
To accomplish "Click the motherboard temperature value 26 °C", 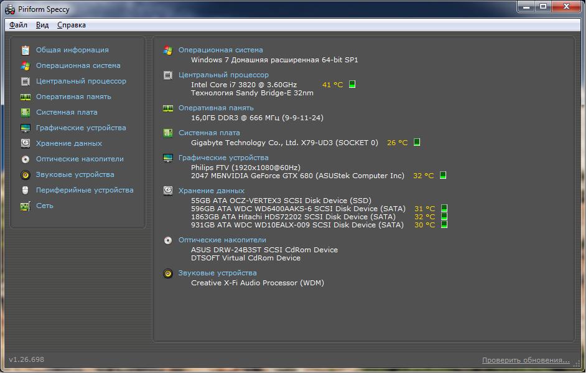I will click(x=398, y=143).
